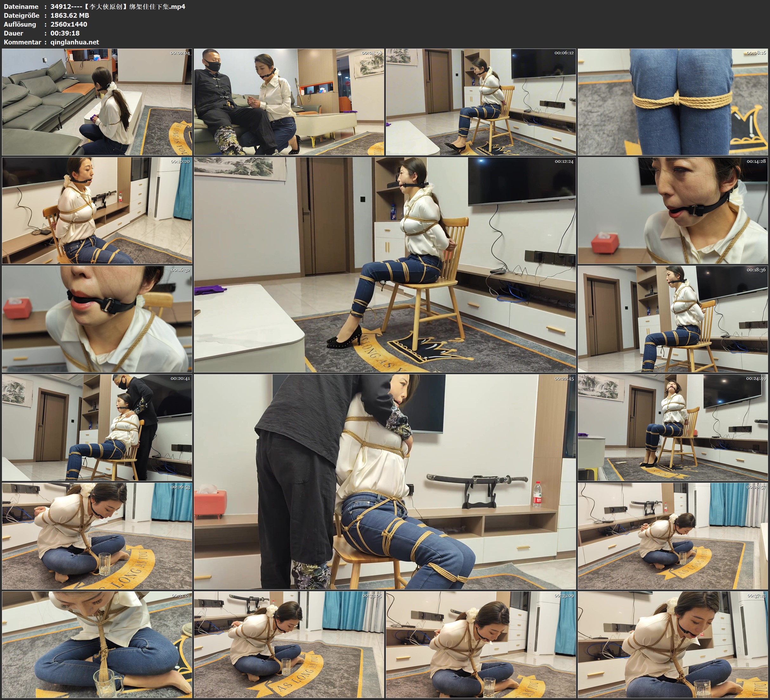Viewport: 770px width, 700px height.
Task: Select the frame at 00:35:09
Action: coord(481,644)
